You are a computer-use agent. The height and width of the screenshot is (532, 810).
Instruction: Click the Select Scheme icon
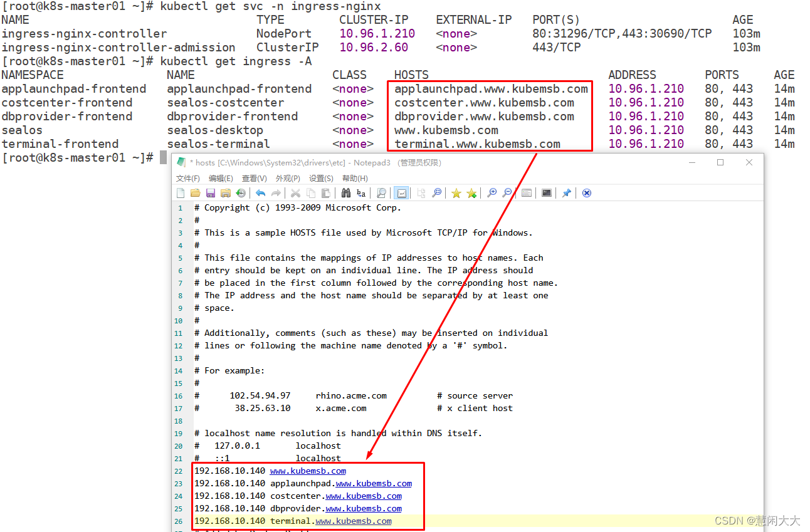527,193
